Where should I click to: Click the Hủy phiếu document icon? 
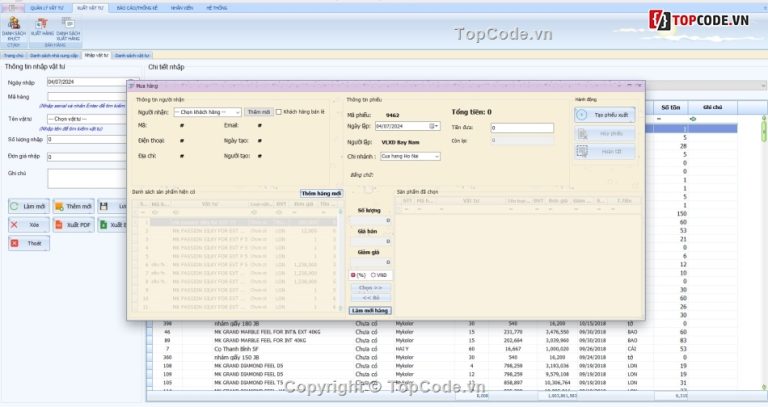(x=582, y=133)
